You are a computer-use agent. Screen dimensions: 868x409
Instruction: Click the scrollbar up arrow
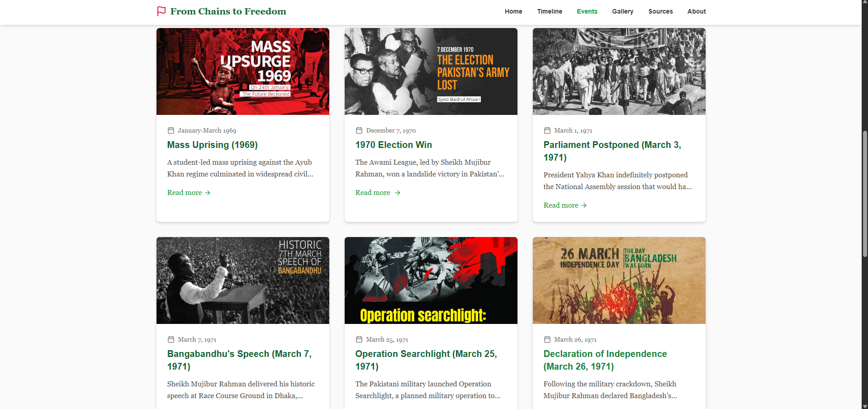pyautogui.click(x=864, y=3)
